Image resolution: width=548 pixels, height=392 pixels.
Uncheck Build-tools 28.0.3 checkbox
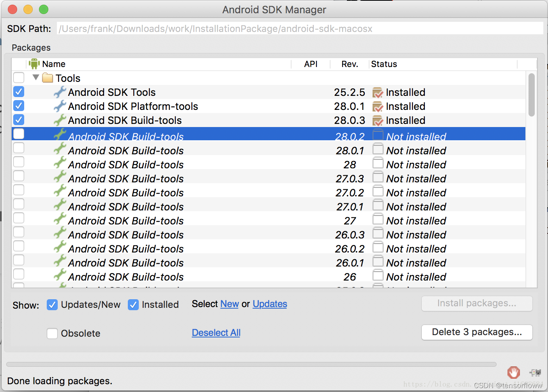pyautogui.click(x=19, y=120)
